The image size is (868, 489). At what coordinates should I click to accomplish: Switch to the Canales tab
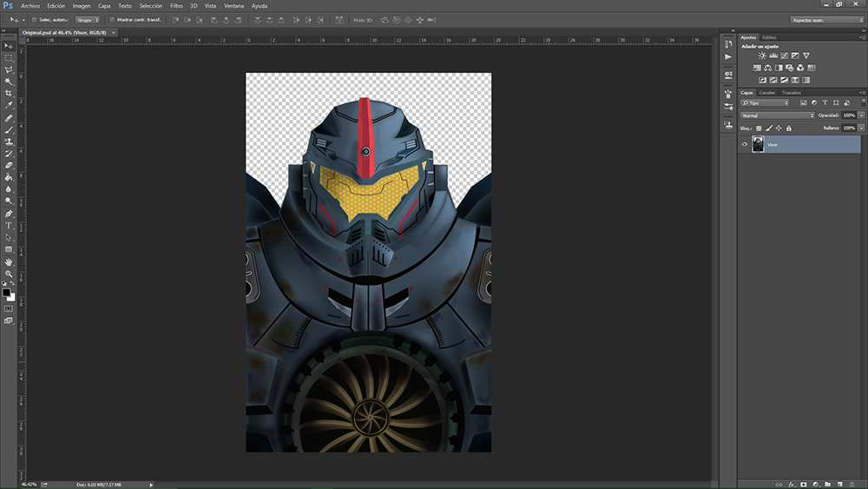[x=766, y=92]
